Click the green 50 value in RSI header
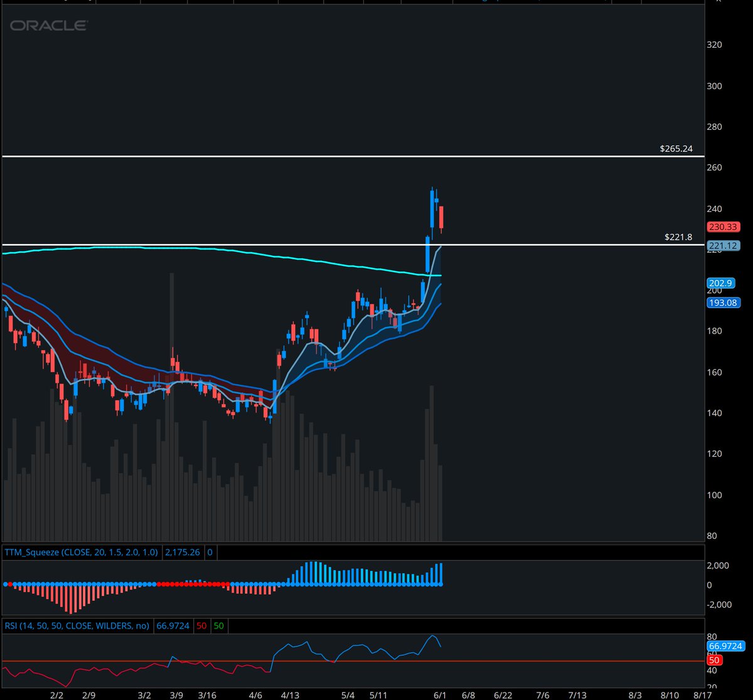This screenshot has width=753, height=700. pyautogui.click(x=218, y=626)
